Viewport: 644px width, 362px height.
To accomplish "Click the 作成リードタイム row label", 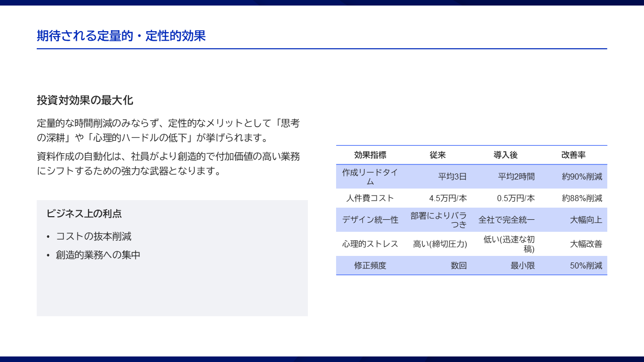I will click(370, 176).
